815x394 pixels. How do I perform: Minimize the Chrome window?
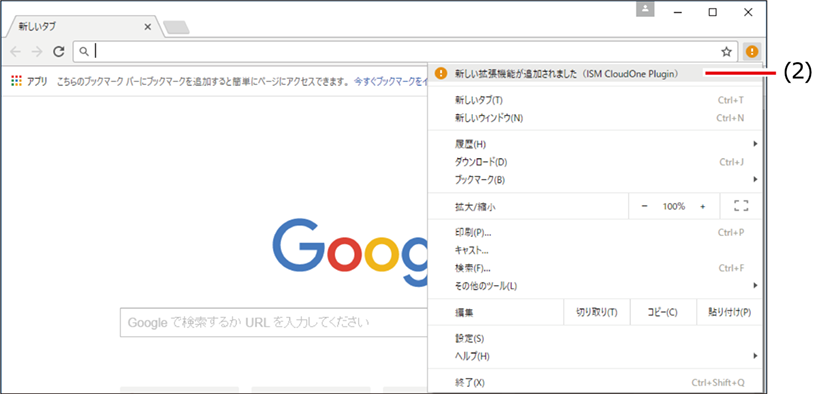pyautogui.click(x=678, y=12)
